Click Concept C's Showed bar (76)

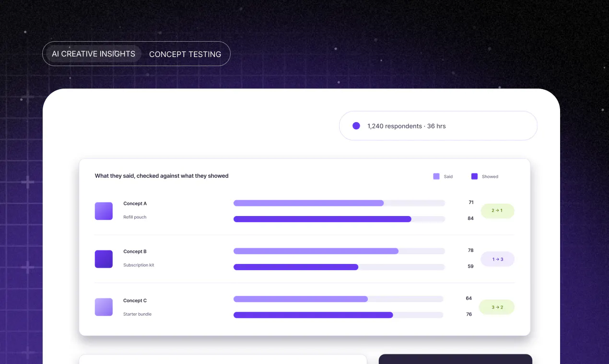click(313, 315)
